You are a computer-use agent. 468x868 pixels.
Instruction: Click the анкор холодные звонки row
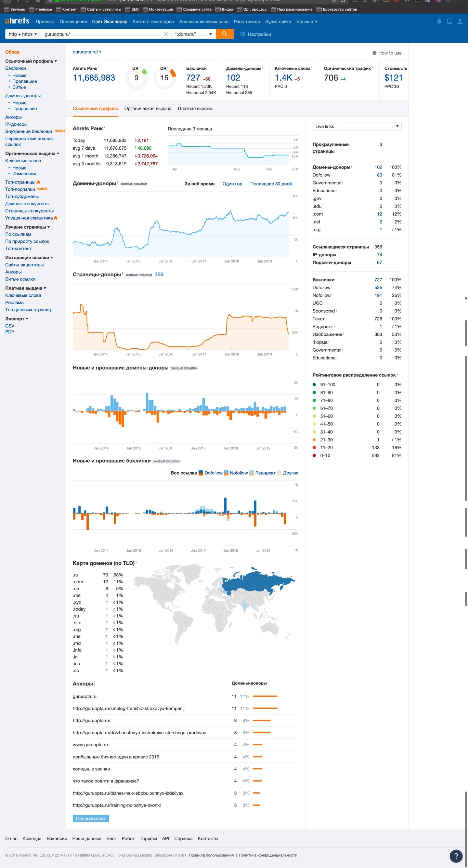click(x=186, y=769)
